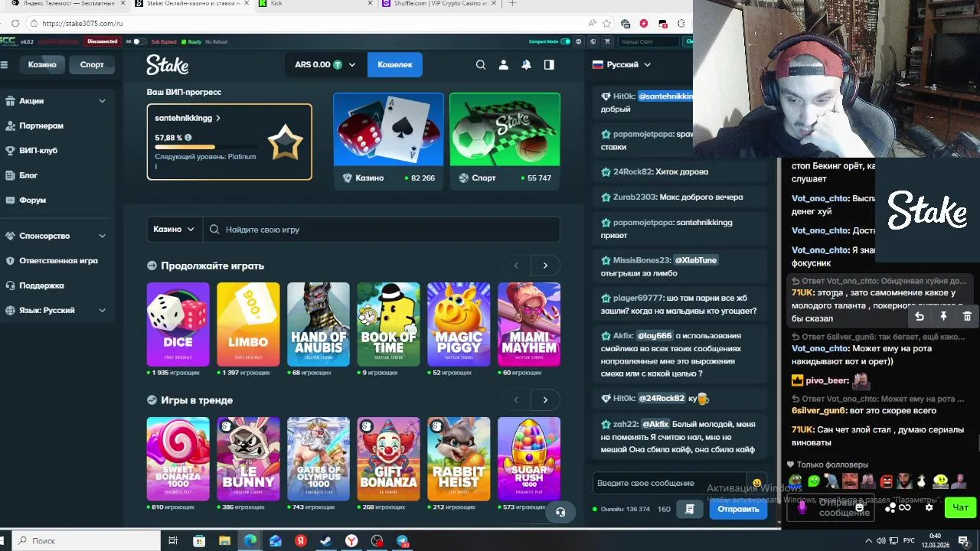The width and height of the screenshot is (980, 551).
Task: Click the search magnifier icon in Stake header
Action: click(x=481, y=65)
